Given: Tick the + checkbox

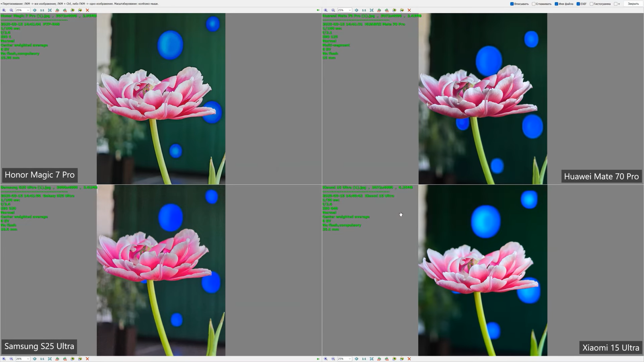Looking at the screenshot, I should (615, 4).
